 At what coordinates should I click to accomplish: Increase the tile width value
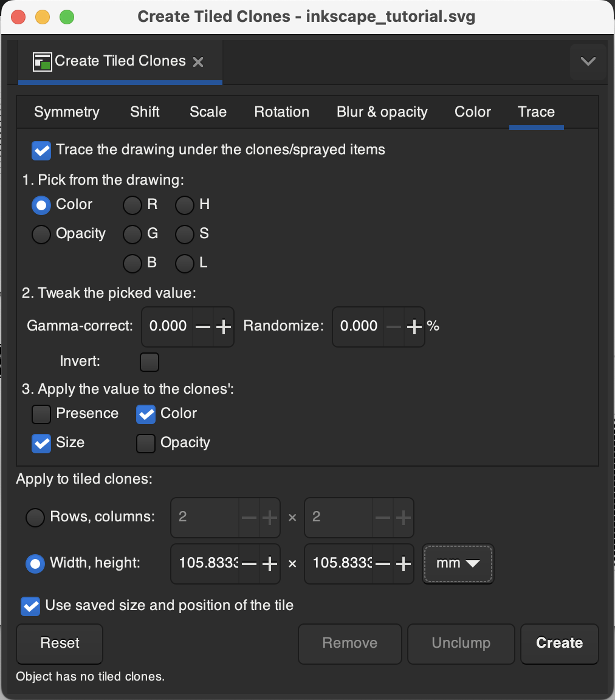[269, 564]
